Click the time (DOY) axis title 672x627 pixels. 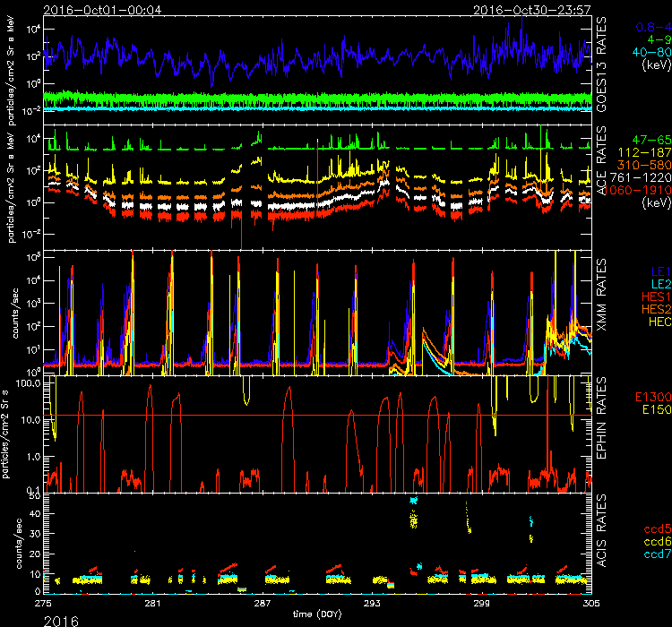tap(317, 614)
